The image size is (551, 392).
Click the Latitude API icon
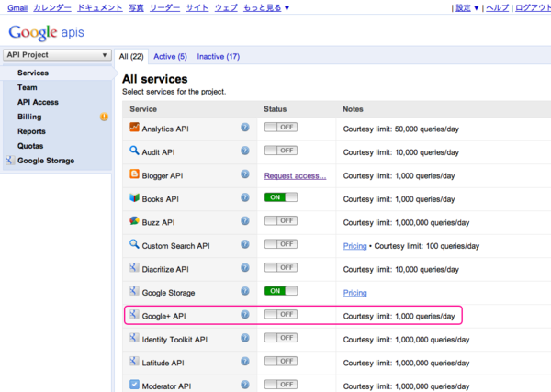[134, 361]
